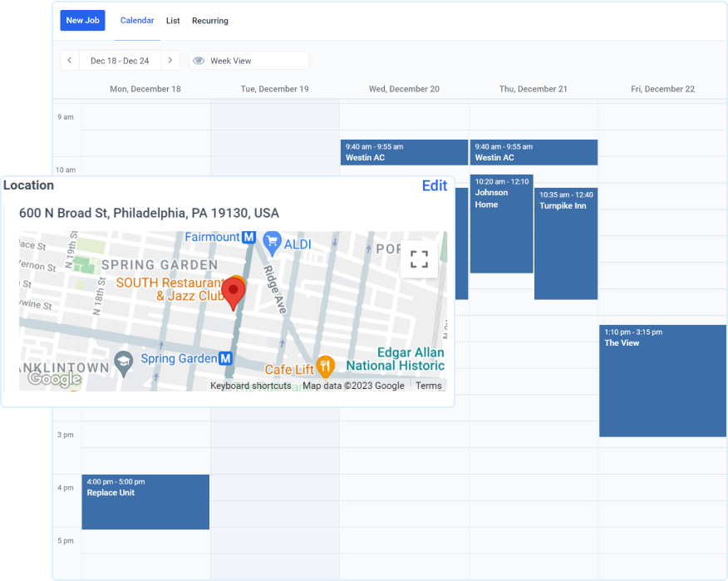Toggle the eye icon beside Week View
The image size is (728, 581).
point(199,60)
